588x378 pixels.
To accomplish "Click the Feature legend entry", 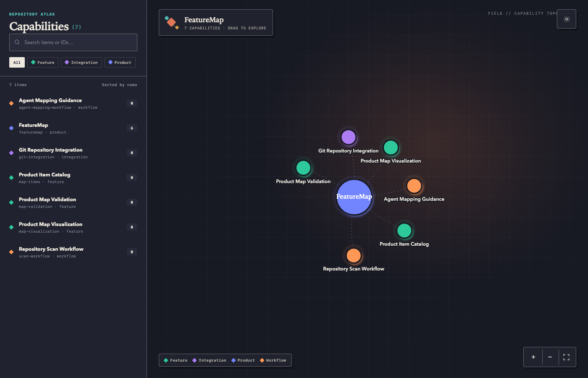I will pos(176,360).
